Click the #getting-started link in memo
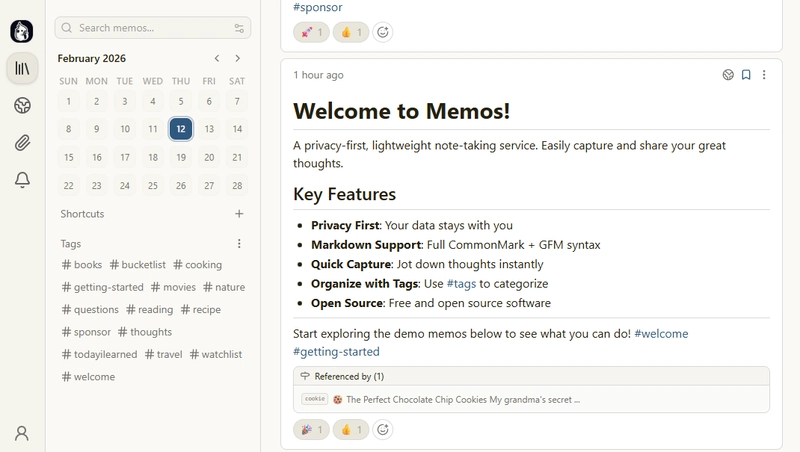Screen dimensions: 800x452 pyautogui.click(x=336, y=351)
